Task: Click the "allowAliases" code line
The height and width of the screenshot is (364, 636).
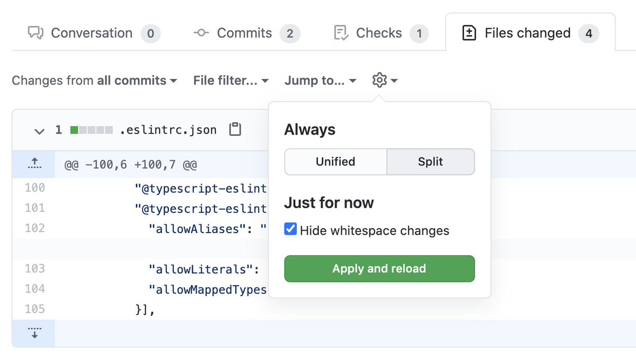Action: click(x=208, y=228)
